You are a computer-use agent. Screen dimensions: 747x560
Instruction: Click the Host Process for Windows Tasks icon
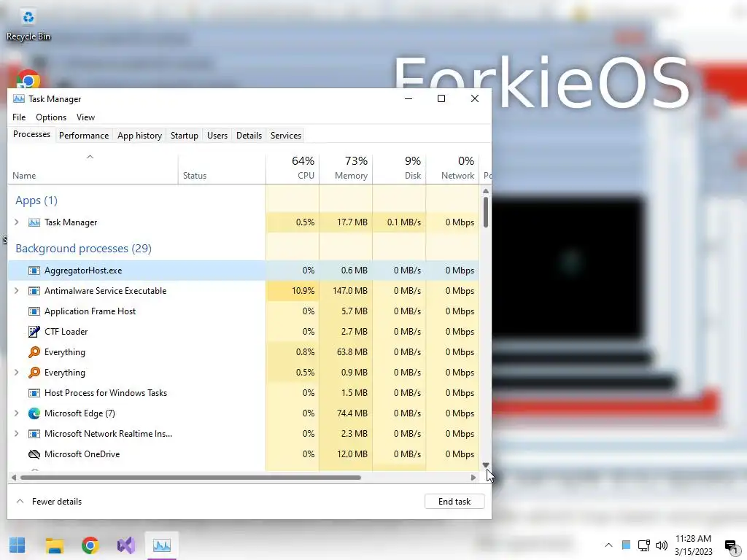(34, 393)
